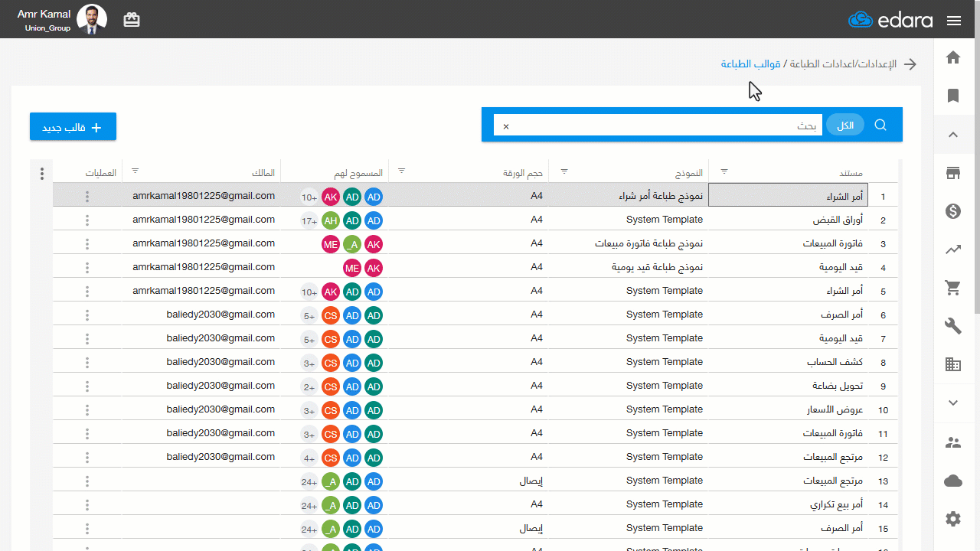
Task: Open the storefront icon in the sidebar
Action: 953,173
